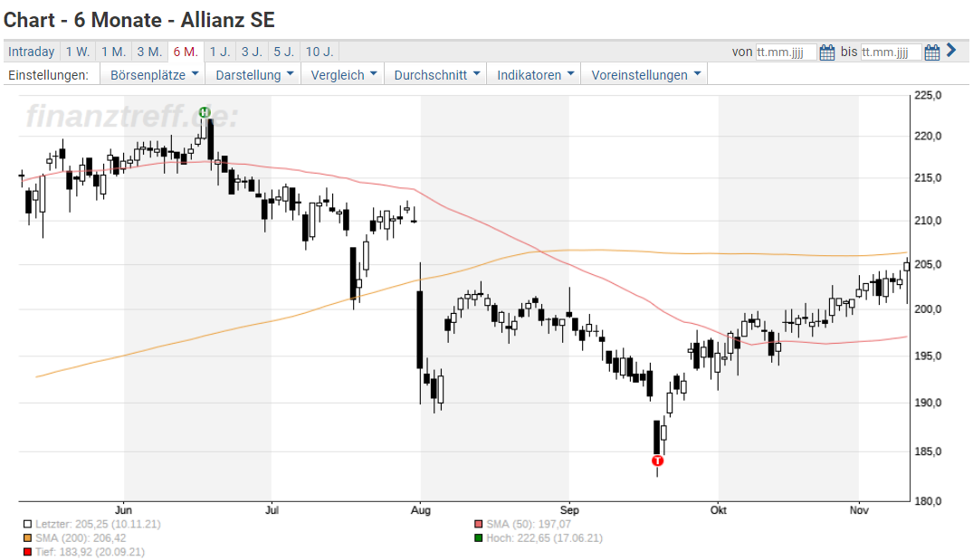Click 'SMA (200): 206,42' legend text
973x560 pixels.
point(81,537)
